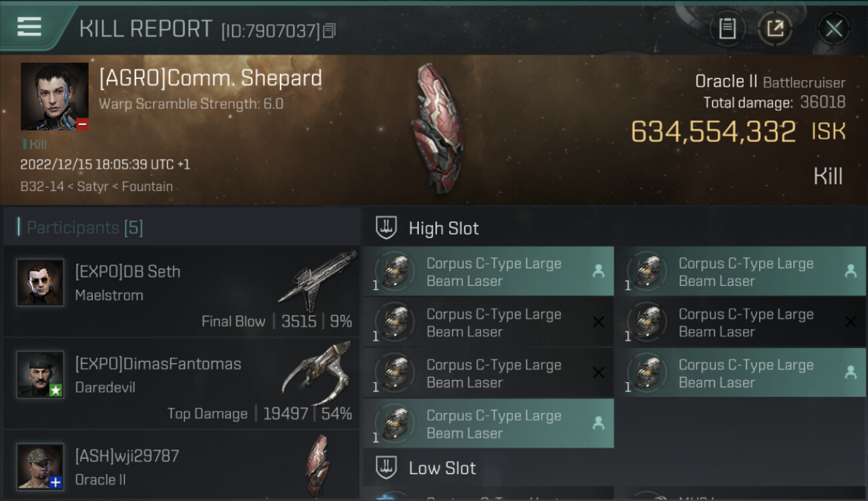Select the Oracle II ship image
This screenshot has width=868, height=501.
[437, 128]
